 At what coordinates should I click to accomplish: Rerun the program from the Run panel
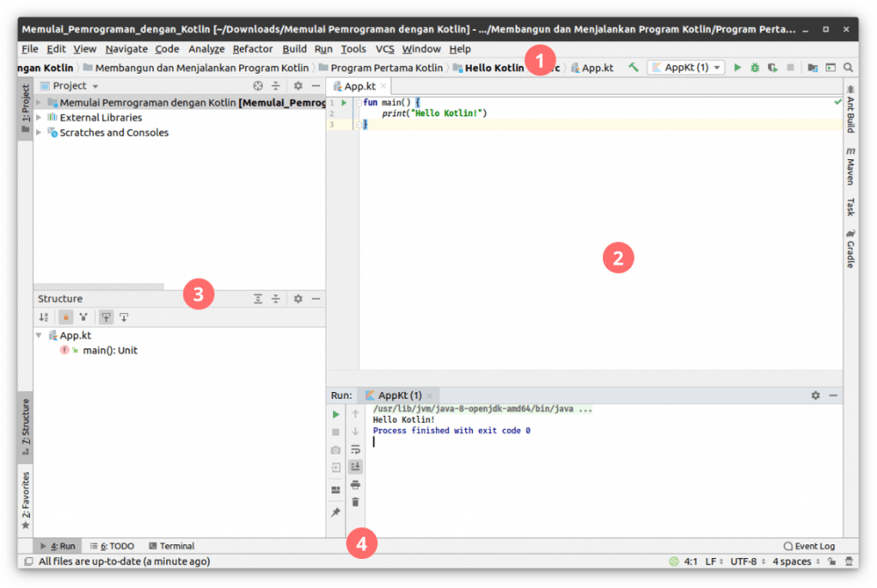click(x=335, y=413)
